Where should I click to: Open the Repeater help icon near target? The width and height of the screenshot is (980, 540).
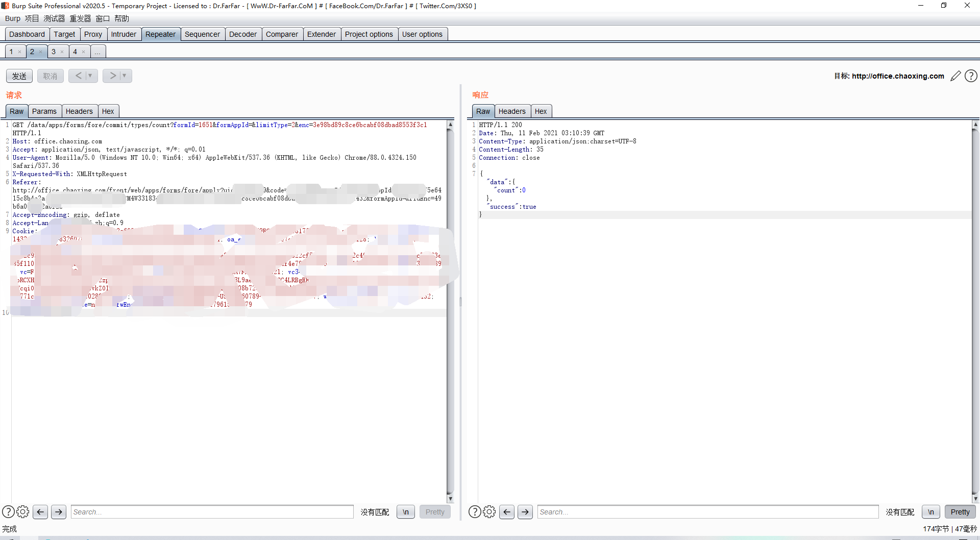[x=971, y=76]
